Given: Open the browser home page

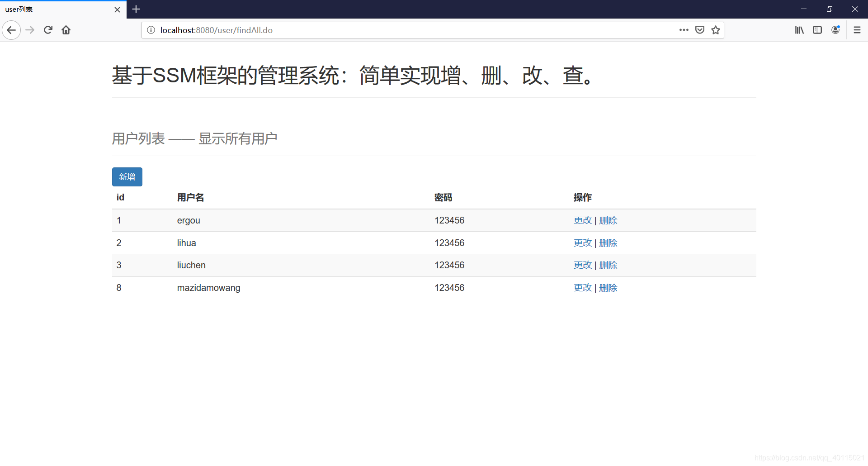Looking at the screenshot, I should 66,30.
